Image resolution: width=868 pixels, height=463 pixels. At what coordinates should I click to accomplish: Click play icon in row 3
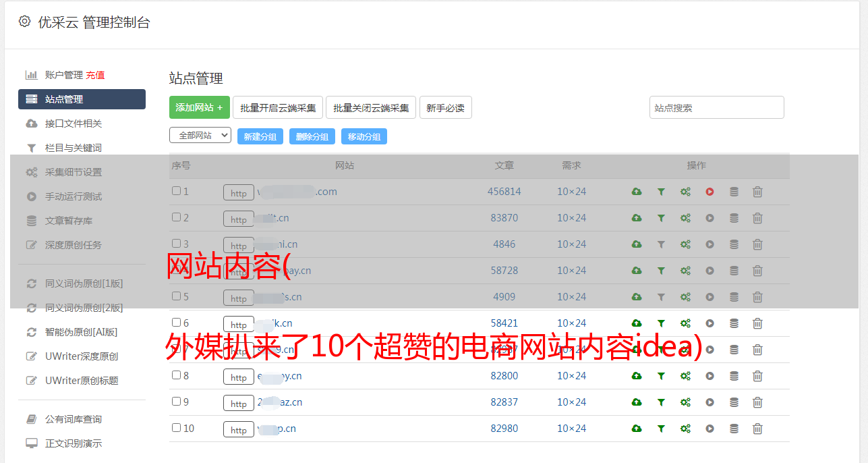point(710,244)
